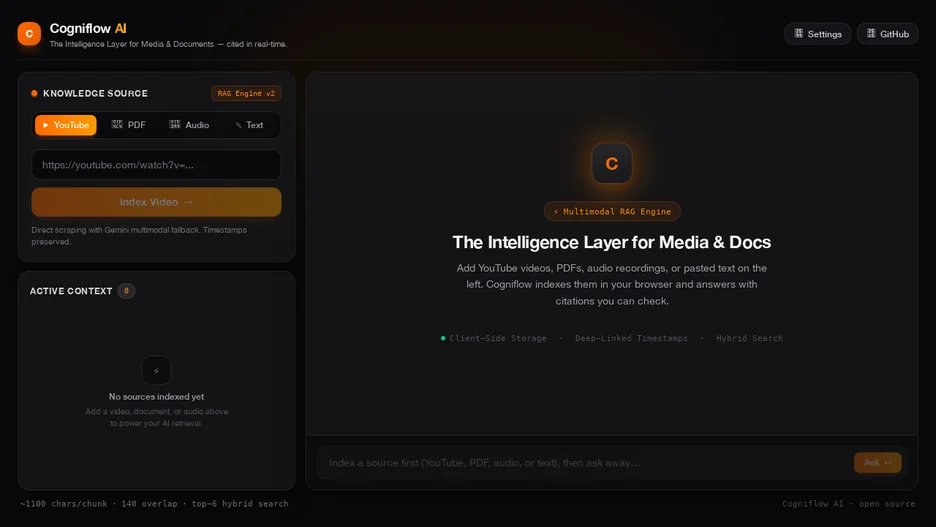Switch to the Audio source tab
Image resolution: width=936 pixels, height=527 pixels.
click(189, 125)
